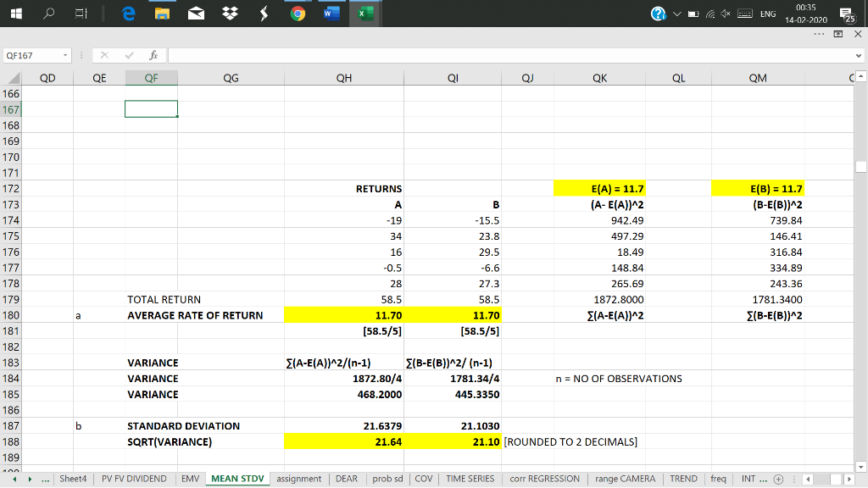
Task: Go to previous sheet tab arrow
Action: pyautogui.click(x=15, y=480)
